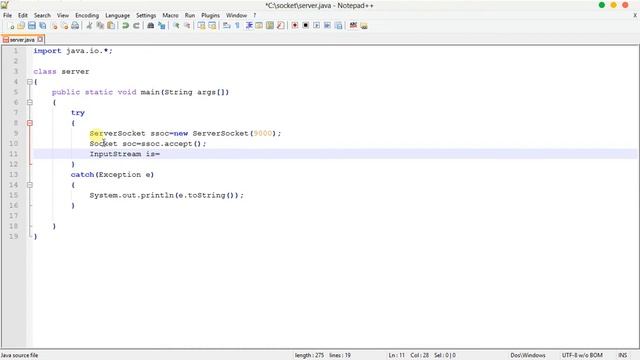The image size is (640, 360).
Task: Print the document via the Print icon
Action: tap(75, 26)
